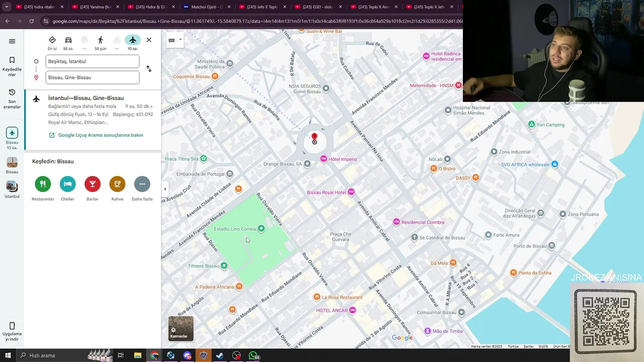Image resolution: width=644 pixels, height=362 pixels.
Task: Switch to the Matchoi Djaló tab
Action: pos(206,7)
